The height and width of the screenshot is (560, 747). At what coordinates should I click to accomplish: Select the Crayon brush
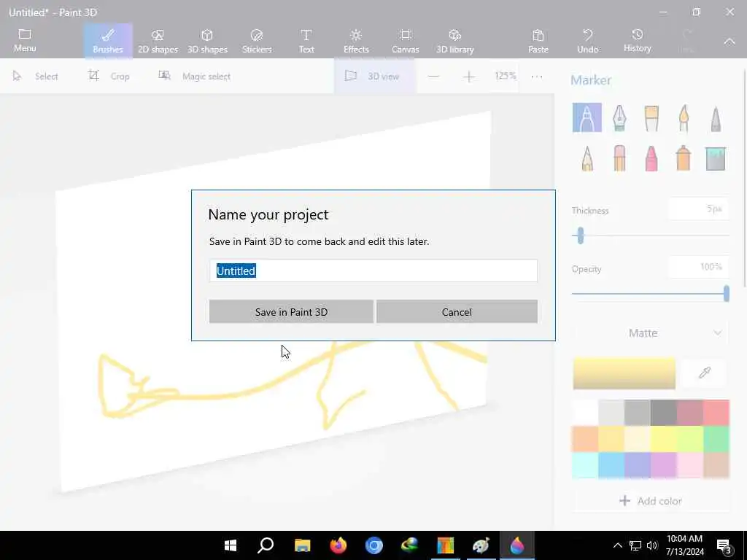click(x=651, y=157)
